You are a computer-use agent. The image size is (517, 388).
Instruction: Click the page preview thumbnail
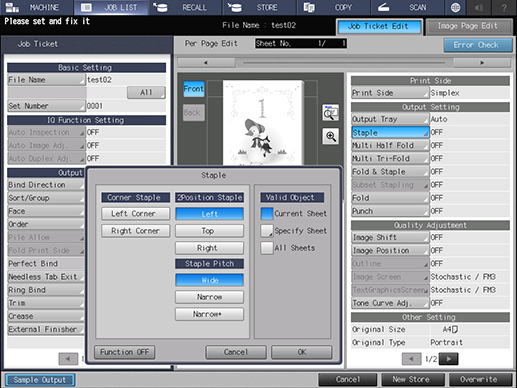tap(263, 122)
